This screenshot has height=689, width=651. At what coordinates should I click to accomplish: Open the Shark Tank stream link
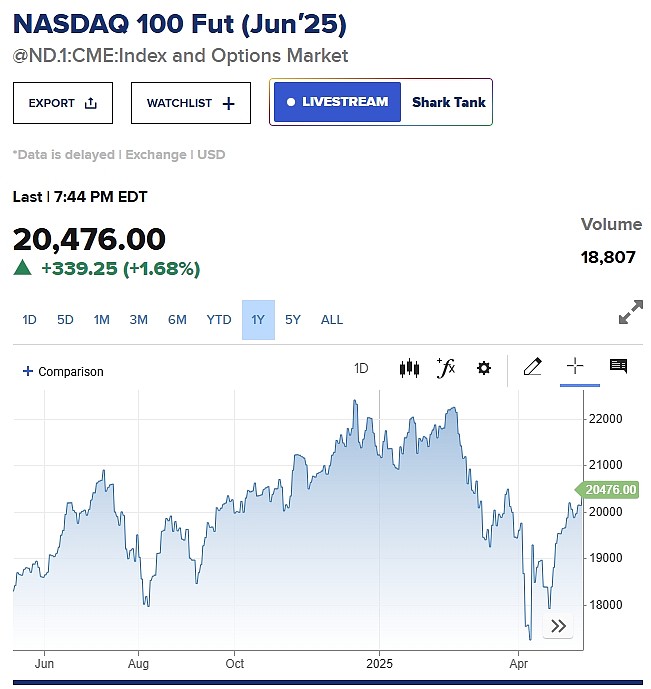coord(448,102)
